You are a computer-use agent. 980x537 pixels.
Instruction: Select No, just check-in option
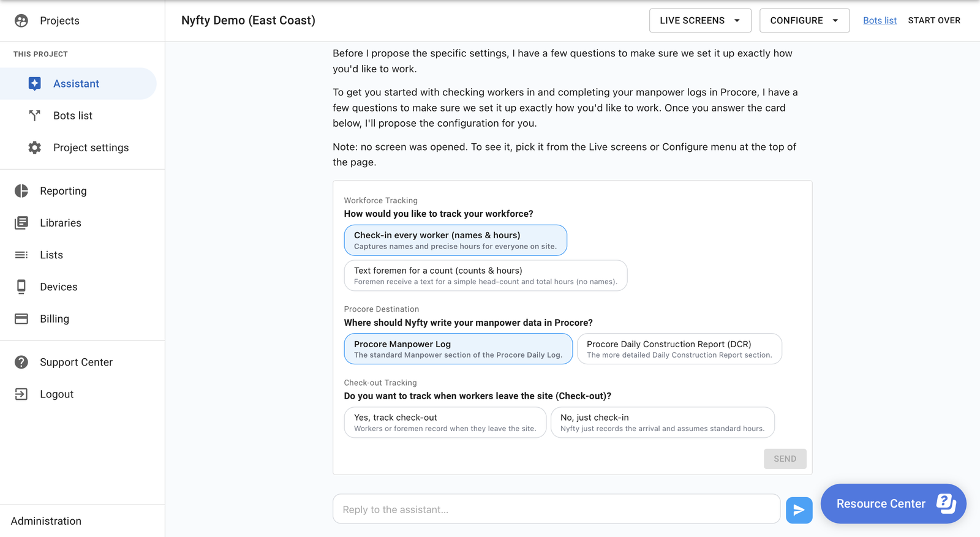pyautogui.click(x=663, y=422)
